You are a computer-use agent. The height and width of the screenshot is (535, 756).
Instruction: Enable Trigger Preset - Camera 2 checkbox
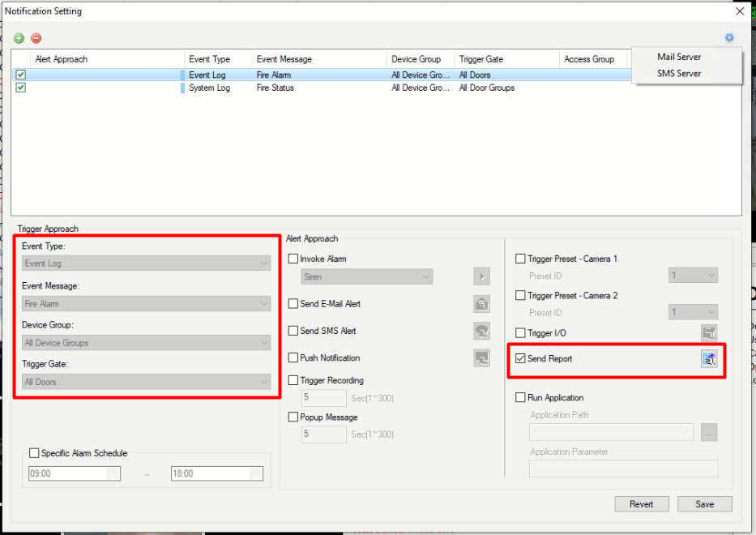coord(520,295)
